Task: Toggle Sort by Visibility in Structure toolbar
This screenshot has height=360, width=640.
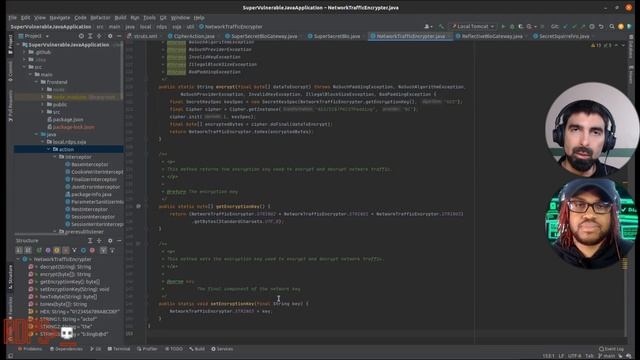Action: pos(19,250)
